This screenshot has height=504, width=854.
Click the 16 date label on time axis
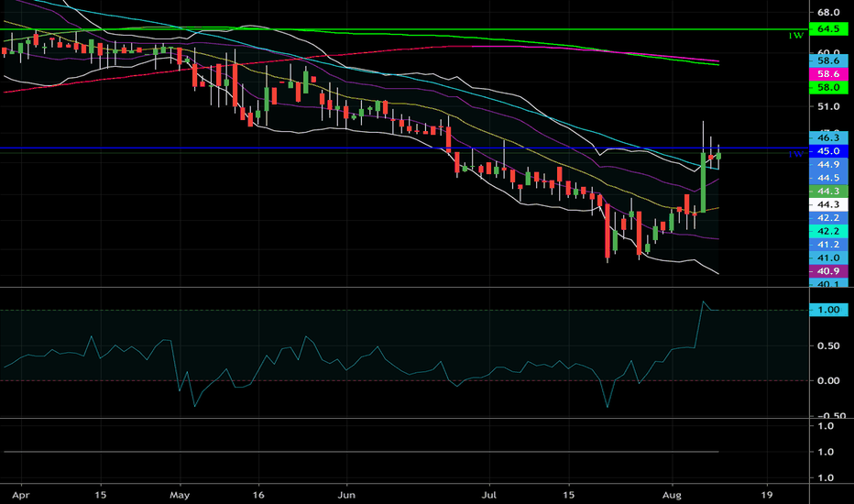point(258,495)
